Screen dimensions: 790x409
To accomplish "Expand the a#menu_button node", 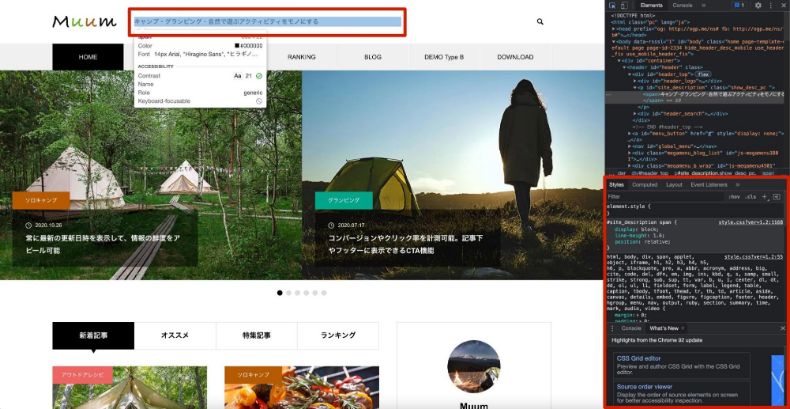I will (x=630, y=133).
